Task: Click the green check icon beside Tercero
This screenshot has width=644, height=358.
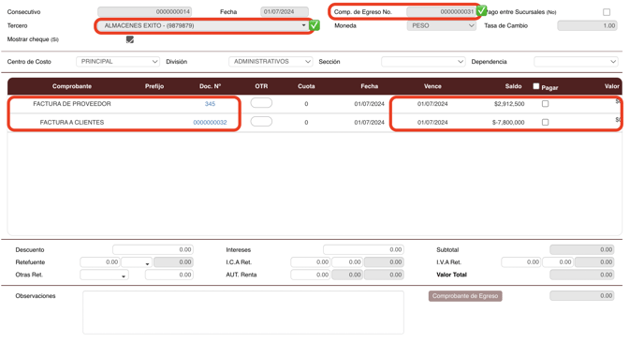Action: pyautogui.click(x=315, y=25)
